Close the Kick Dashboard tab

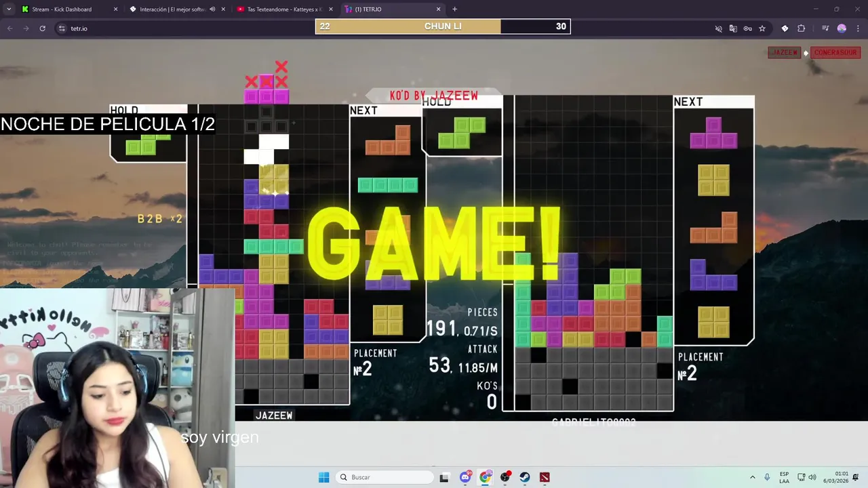(115, 9)
